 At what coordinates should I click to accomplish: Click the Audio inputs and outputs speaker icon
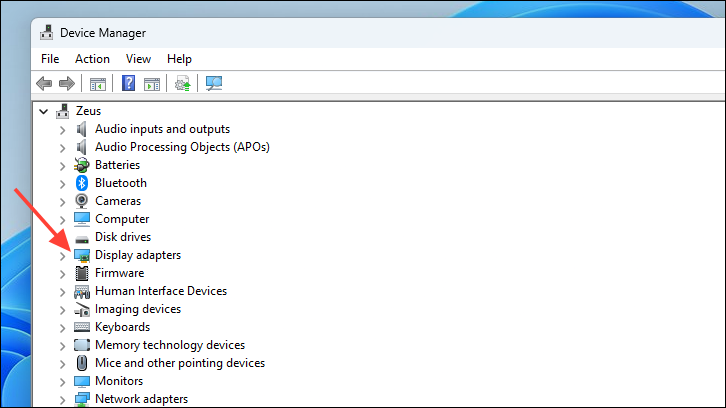pos(81,129)
